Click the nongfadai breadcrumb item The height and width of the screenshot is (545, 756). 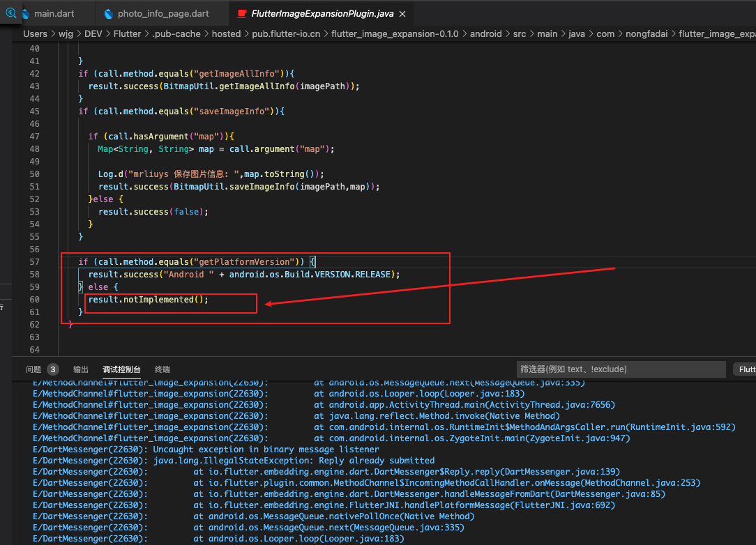[x=647, y=33]
